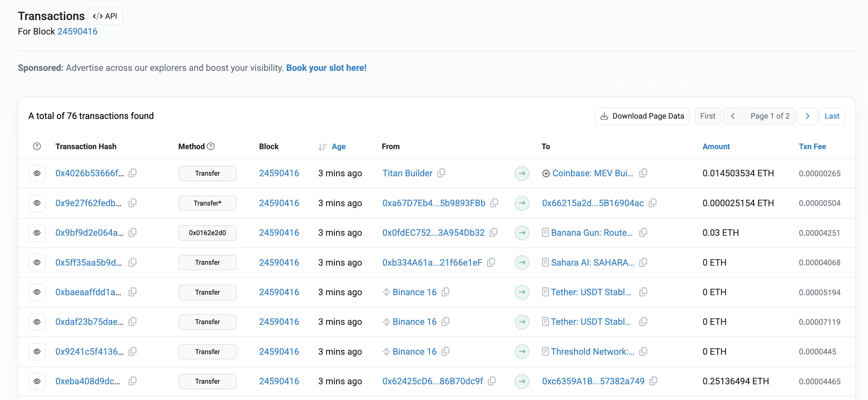Go to next page chevron
Image resolution: width=868 pixels, height=400 pixels.
click(807, 116)
